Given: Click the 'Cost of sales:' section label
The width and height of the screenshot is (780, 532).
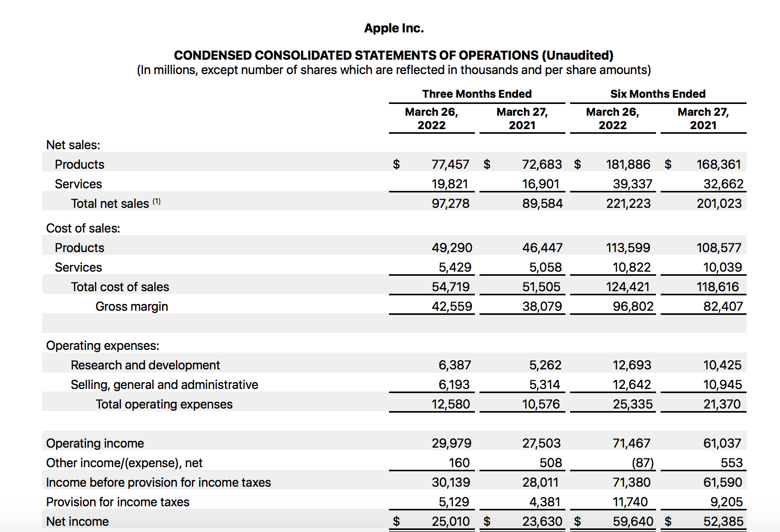Looking at the screenshot, I should (83, 228).
